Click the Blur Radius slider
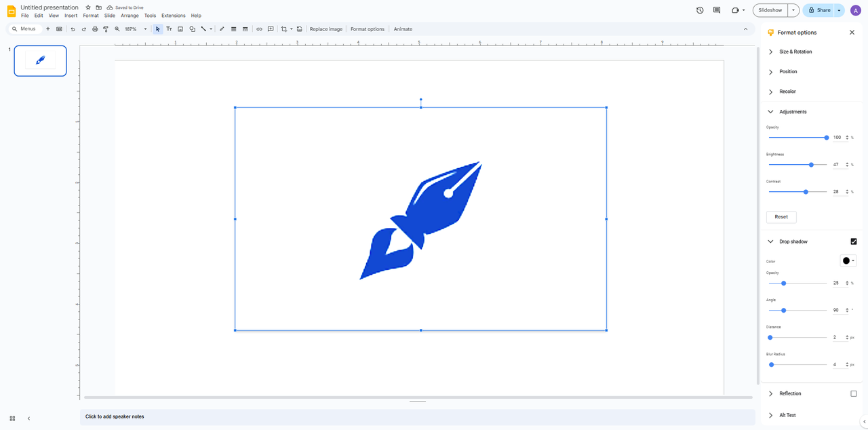The image size is (868, 430). [797, 365]
